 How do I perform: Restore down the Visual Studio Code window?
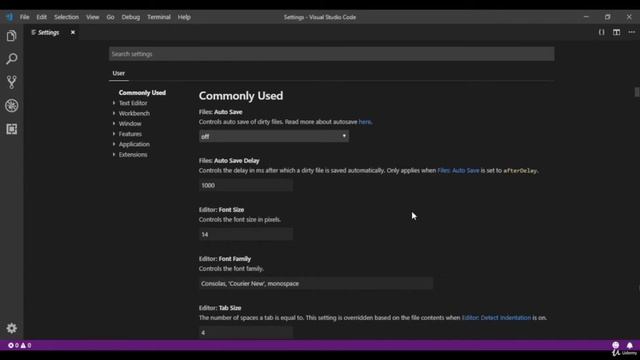point(607,17)
